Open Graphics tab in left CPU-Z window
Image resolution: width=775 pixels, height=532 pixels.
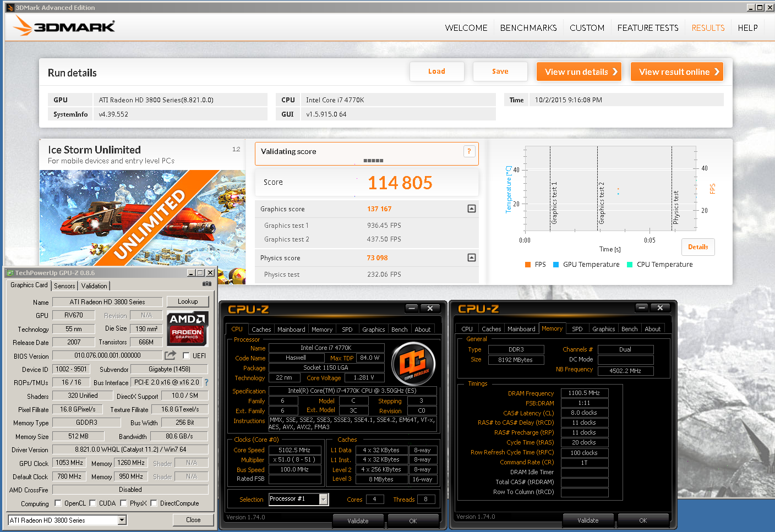[373, 329]
